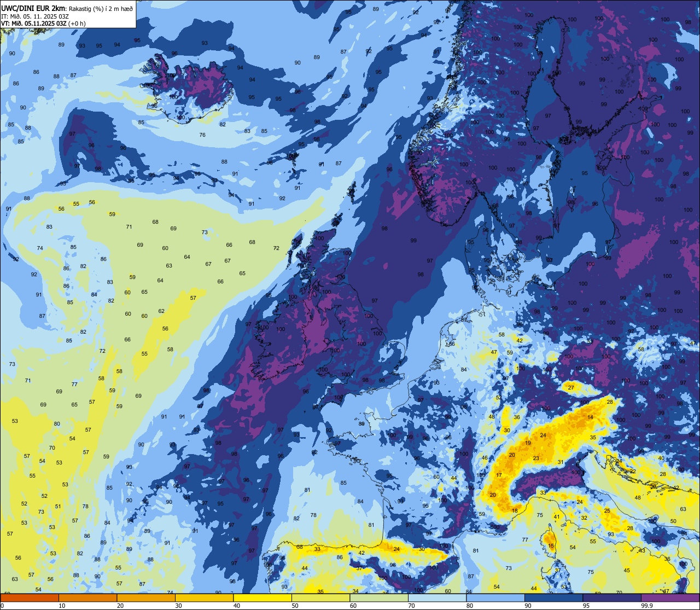Click the 20–30 legend color segment
This screenshot has height=610, width=700.
tap(146, 597)
